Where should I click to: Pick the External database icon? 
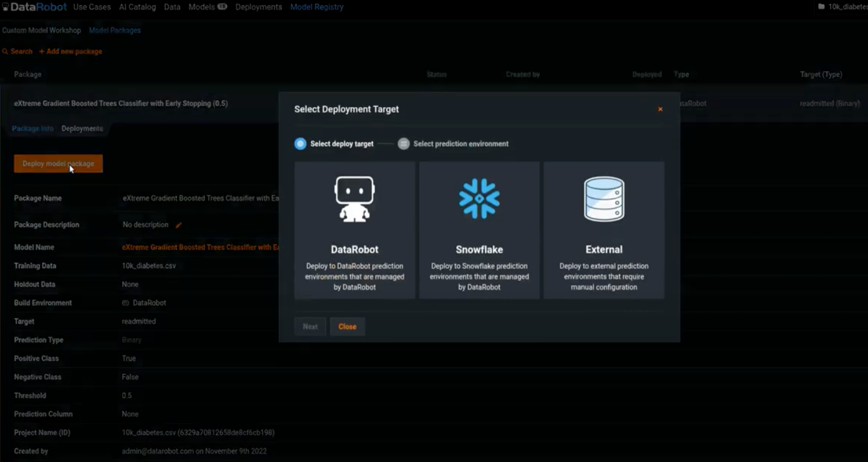click(603, 198)
